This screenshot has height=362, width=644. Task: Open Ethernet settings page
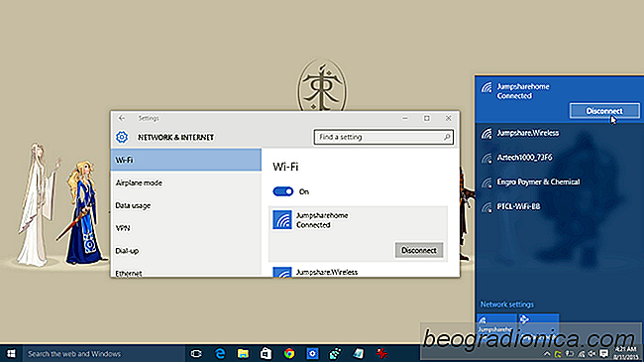pyautogui.click(x=185, y=271)
